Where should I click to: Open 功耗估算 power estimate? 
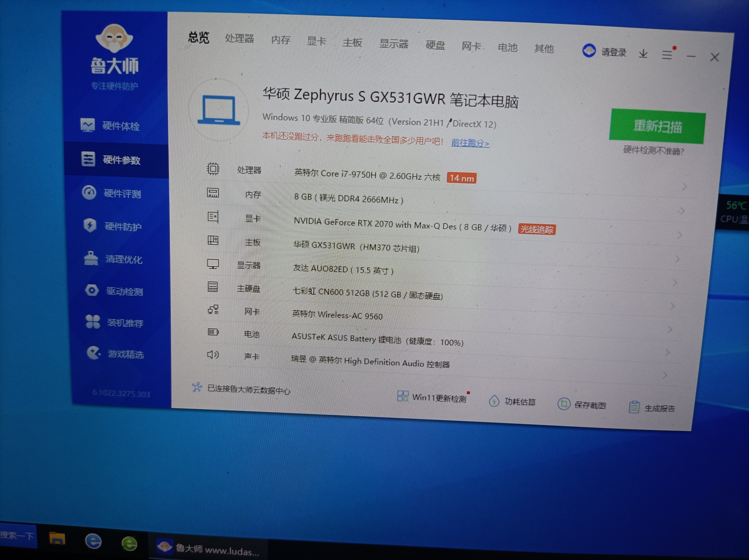[512, 401]
